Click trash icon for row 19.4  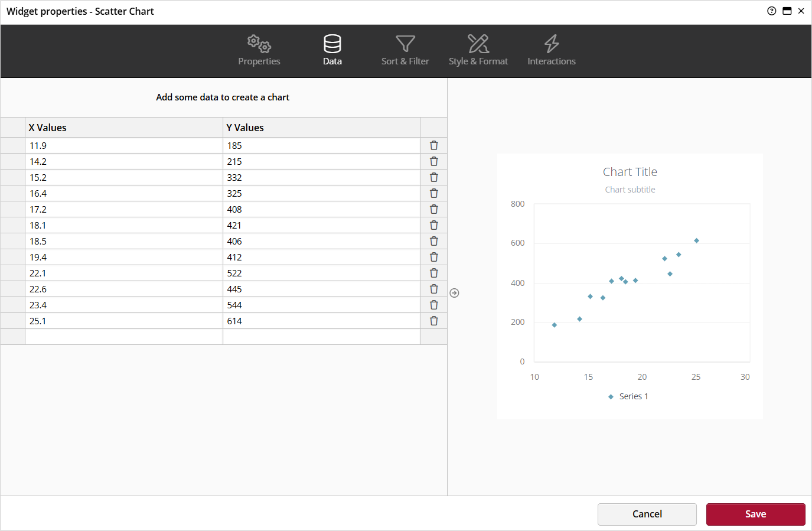434,257
